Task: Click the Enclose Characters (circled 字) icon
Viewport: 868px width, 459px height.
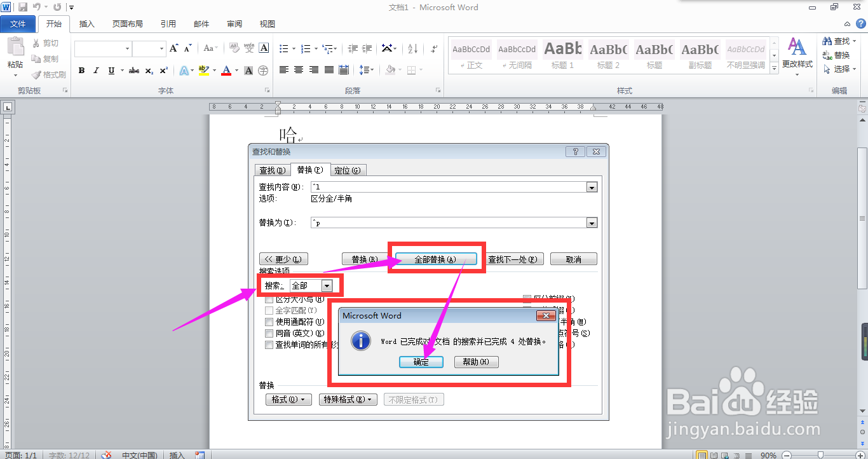Action: pos(263,71)
